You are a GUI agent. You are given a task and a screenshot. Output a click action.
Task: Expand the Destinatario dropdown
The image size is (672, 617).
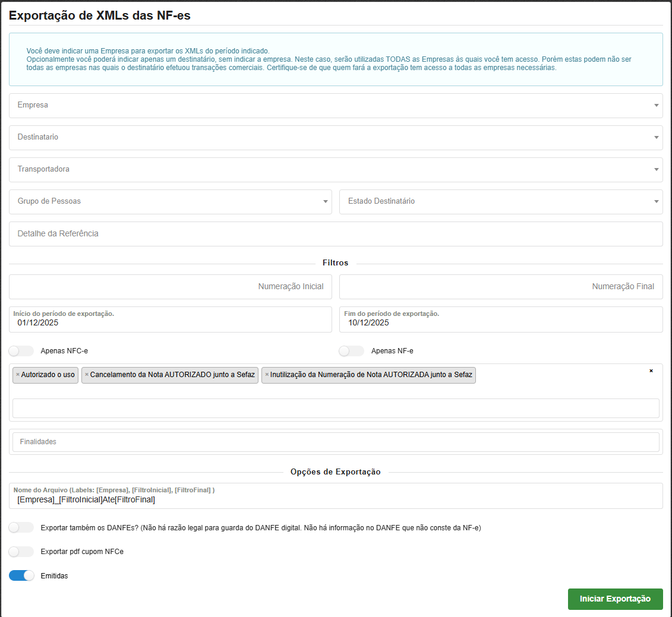pos(336,138)
